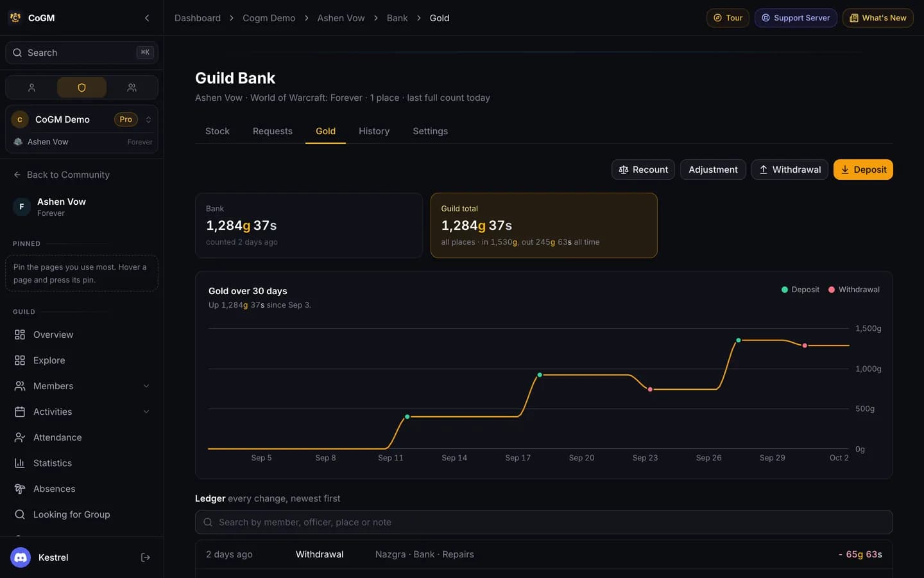Expand the Members submenu chevron
Image resolution: width=924 pixels, height=578 pixels.
click(146, 386)
